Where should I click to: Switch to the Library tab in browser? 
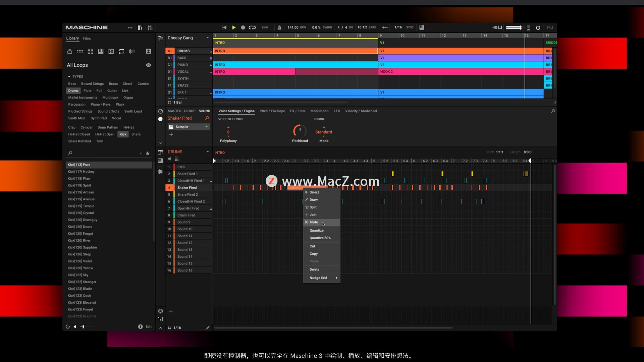tap(72, 38)
